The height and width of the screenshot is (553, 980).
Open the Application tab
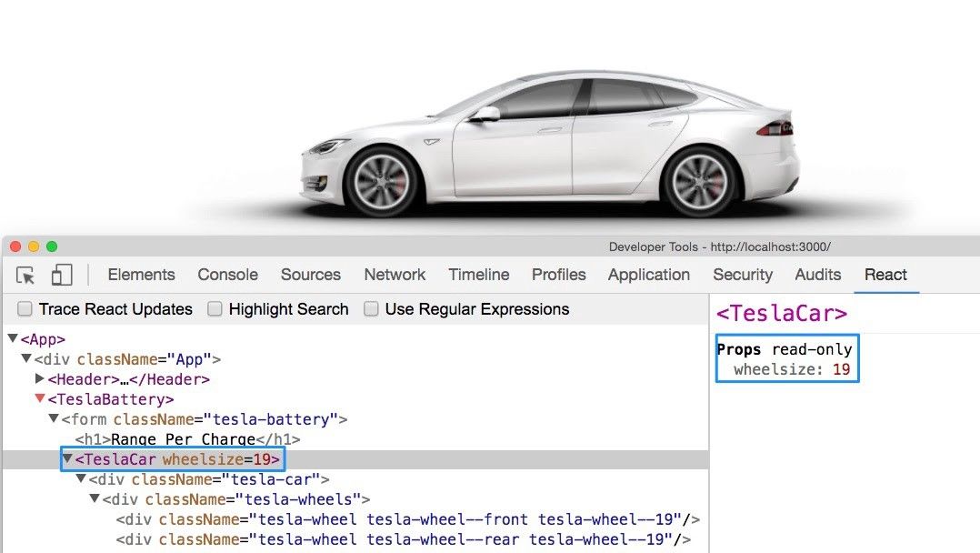[x=648, y=275]
